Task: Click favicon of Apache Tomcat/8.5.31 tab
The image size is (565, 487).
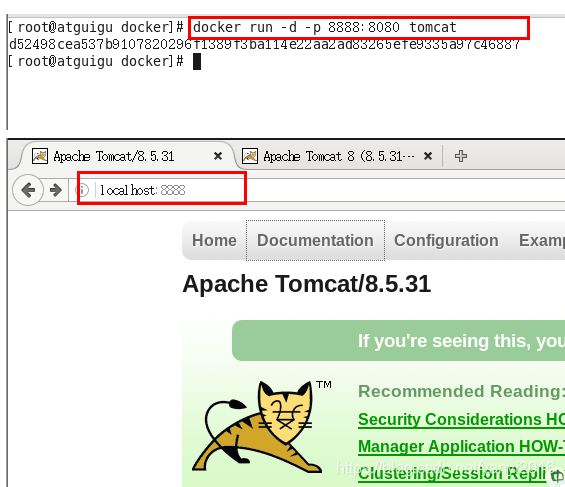Action: pos(40,156)
